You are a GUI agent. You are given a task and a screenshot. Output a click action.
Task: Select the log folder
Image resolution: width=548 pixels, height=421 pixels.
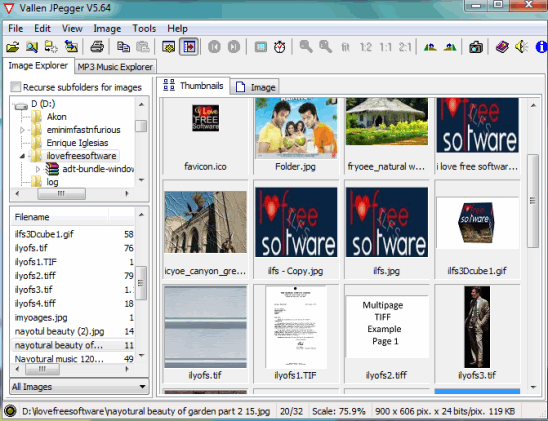click(x=52, y=182)
